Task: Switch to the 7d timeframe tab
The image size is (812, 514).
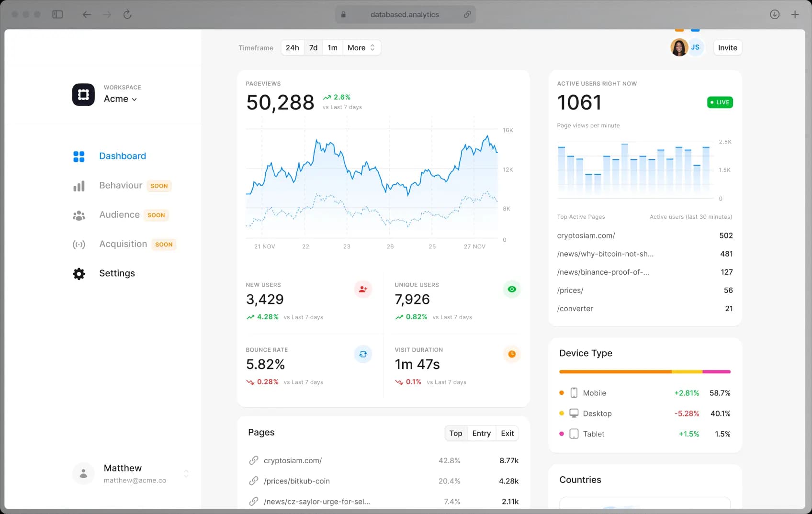Action: (x=313, y=47)
